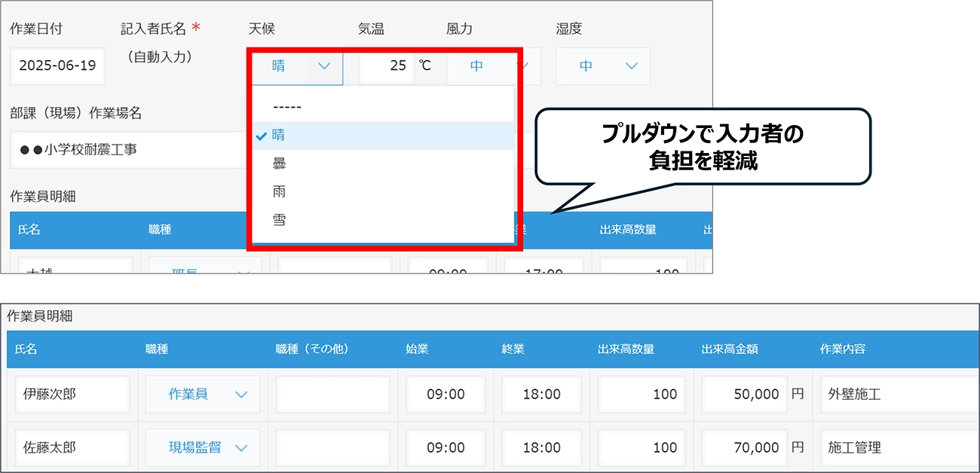Open the 湿度 humidity dropdown
980x473 pixels.
pos(603,66)
